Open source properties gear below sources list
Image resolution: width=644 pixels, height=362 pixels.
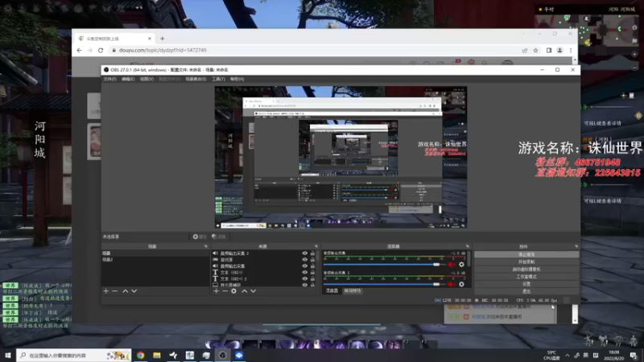[233, 291]
